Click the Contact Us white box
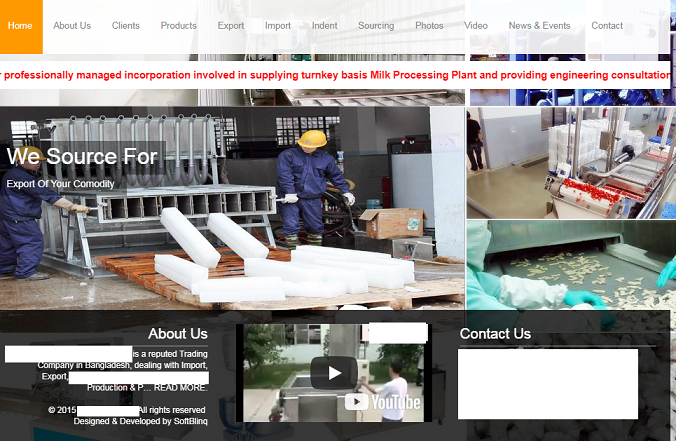676x441 pixels. pyautogui.click(x=547, y=383)
